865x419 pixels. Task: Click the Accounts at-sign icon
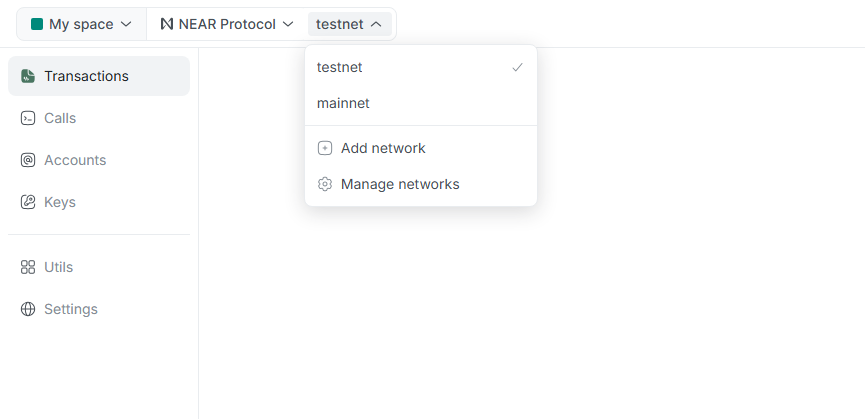coord(28,160)
